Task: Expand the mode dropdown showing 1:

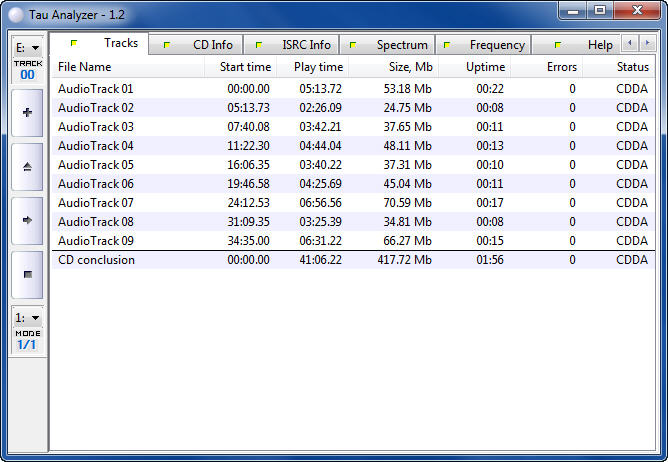Action: point(27,318)
